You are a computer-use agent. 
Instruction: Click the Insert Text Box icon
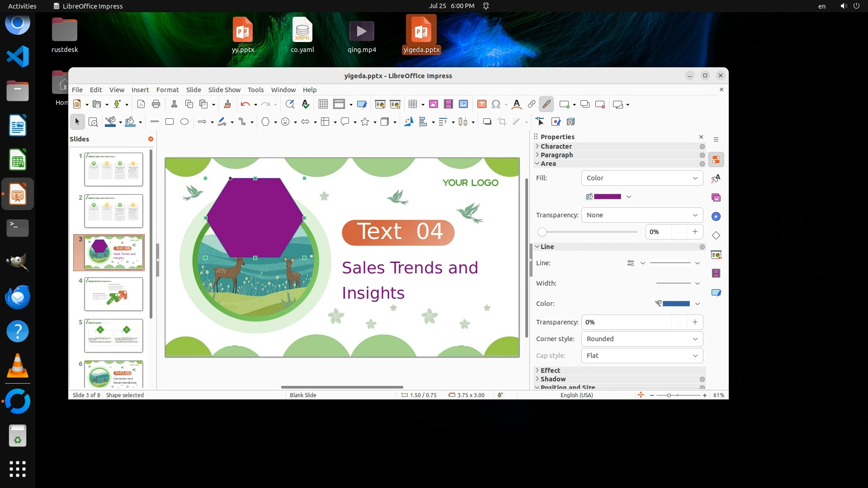click(481, 104)
